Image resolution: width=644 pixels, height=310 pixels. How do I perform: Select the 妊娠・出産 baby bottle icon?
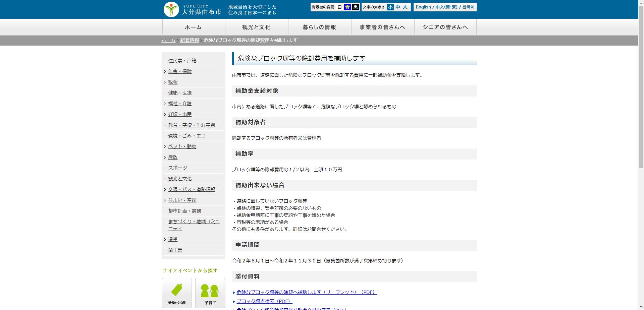click(177, 290)
